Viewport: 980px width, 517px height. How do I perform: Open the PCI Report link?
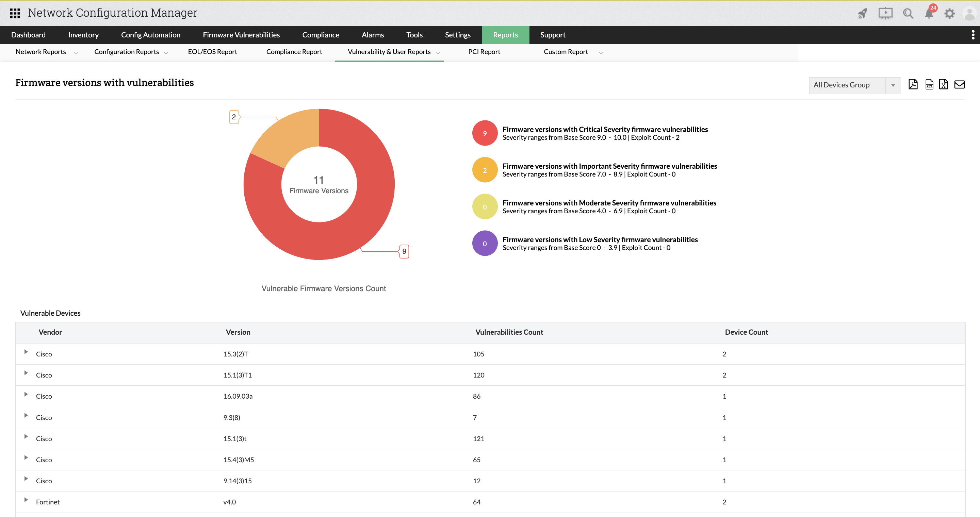[x=484, y=52]
